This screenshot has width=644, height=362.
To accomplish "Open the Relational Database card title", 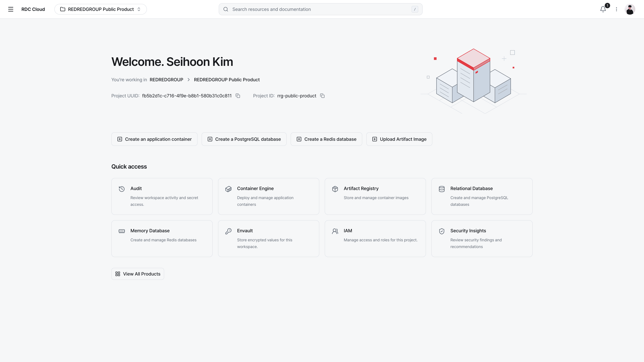I will [x=471, y=188].
